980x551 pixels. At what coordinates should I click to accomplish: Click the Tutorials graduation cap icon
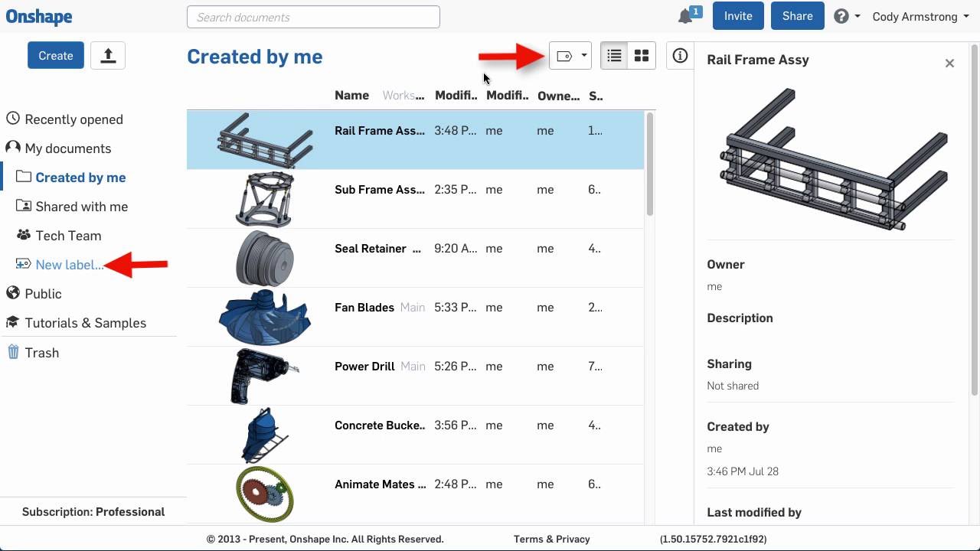click(x=12, y=322)
